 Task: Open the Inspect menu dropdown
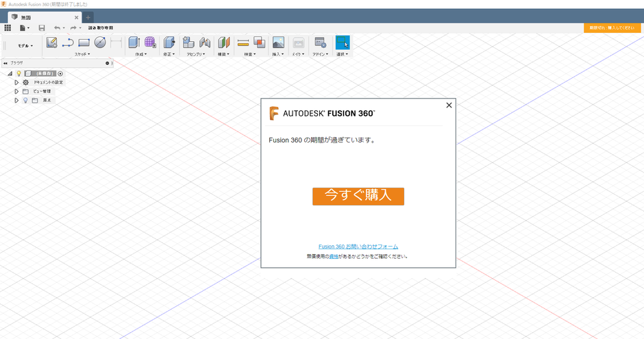tap(249, 54)
